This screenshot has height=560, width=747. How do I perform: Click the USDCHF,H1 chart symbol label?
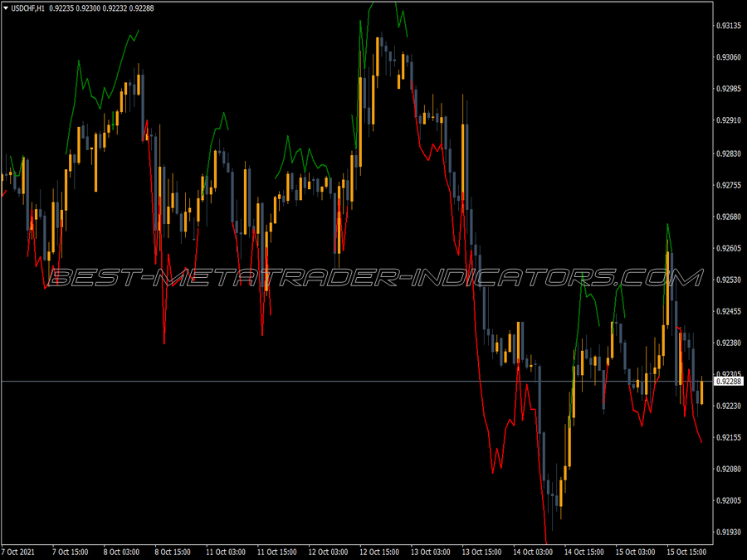[x=27, y=8]
